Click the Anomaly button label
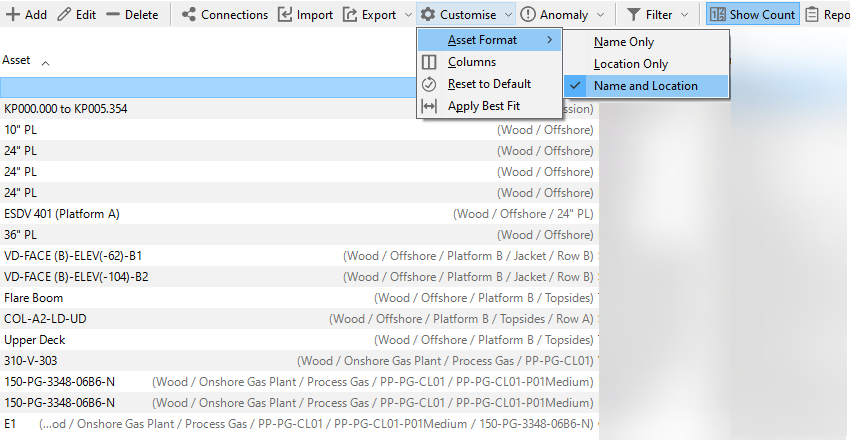Screen dimensions: 850x443 564,15
